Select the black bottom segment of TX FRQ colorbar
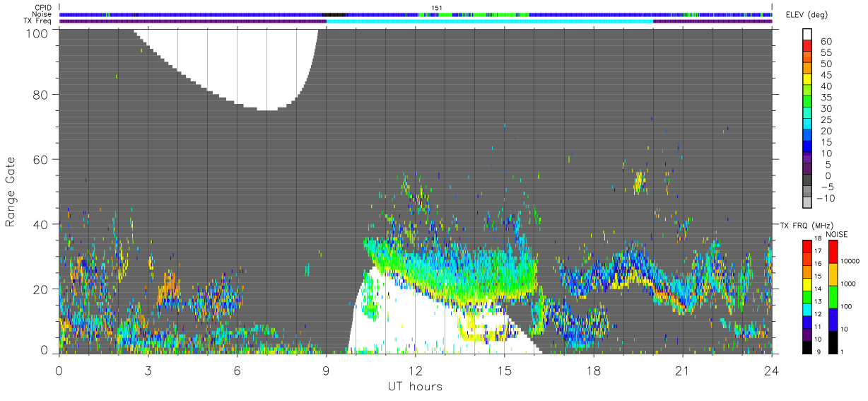The height and width of the screenshot is (401, 868). click(809, 347)
